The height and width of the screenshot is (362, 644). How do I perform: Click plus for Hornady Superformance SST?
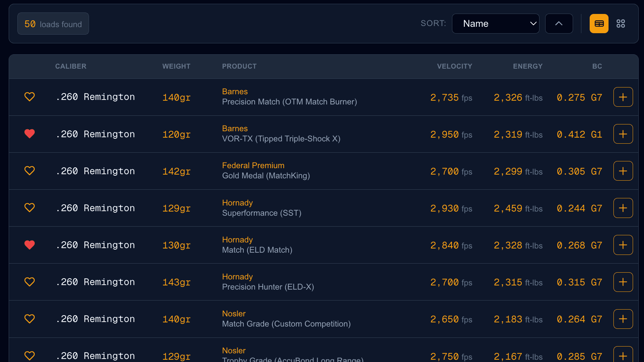[623, 208]
